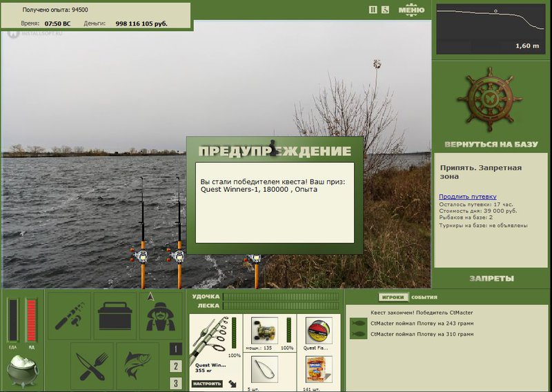The height and width of the screenshot is (392, 552).
Task: Click Турниры на базе: не объявлены text
Action: click(x=483, y=226)
